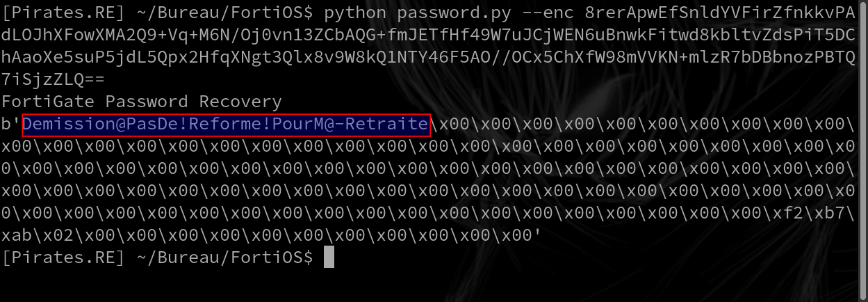Image resolution: width=868 pixels, height=302 pixels.
Task: Click the 'python' command word
Action: click(357, 13)
